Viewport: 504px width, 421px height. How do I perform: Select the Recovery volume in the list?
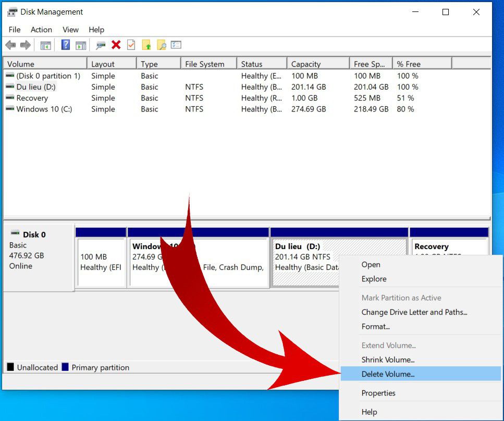(32, 98)
